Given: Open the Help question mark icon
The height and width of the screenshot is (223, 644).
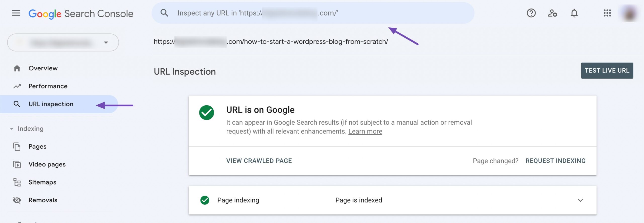Looking at the screenshot, I should [x=531, y=13].
